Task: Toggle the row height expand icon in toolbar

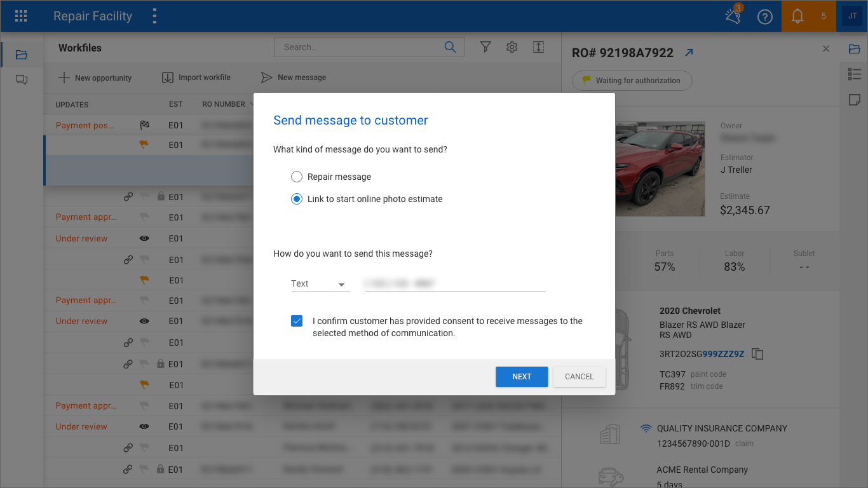Action: point(538,47)
